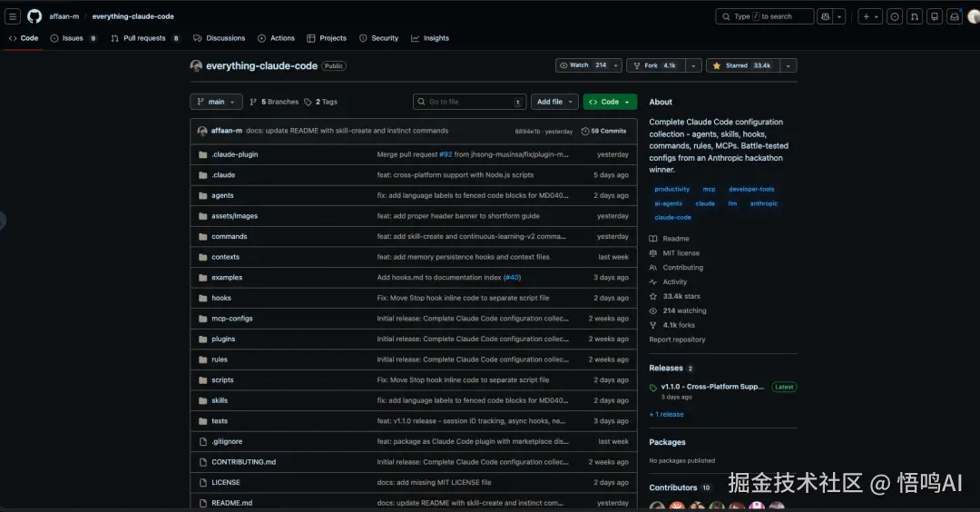Open the notifications inbox icon

[955, 16]
